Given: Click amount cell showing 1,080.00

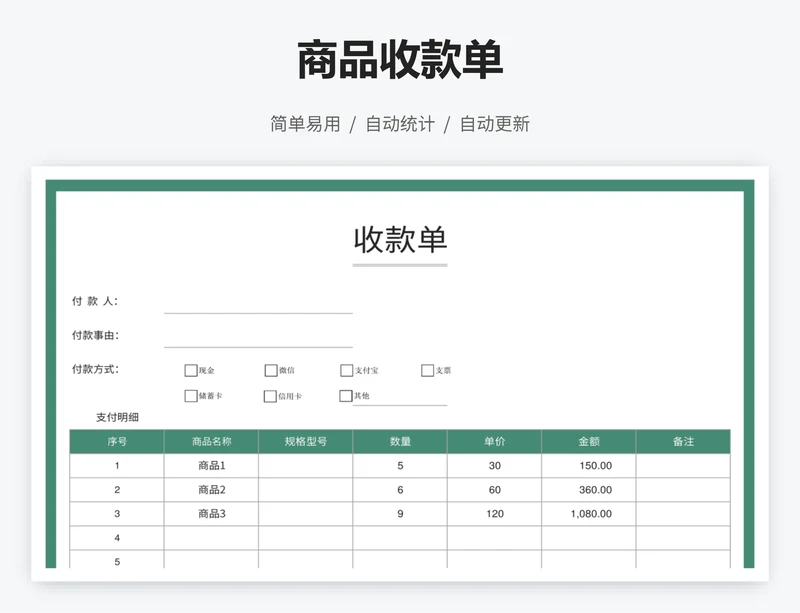Looking at the screenshot, I should 589,514.
